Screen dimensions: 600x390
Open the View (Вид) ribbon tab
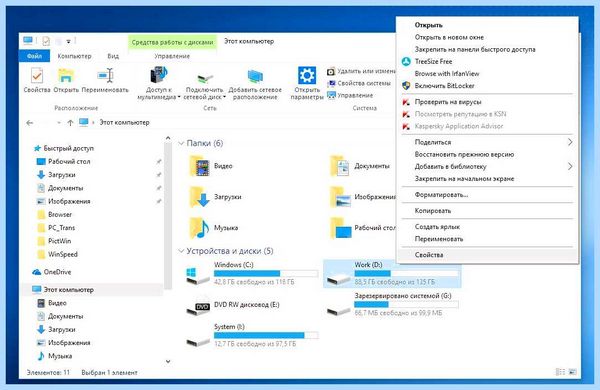point(113,56)
